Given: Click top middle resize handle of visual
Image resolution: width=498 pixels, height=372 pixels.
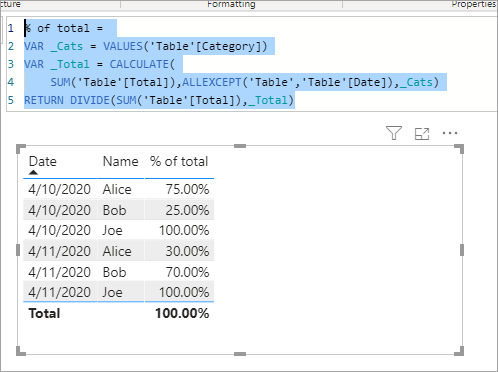Looking at the screenshot, I should point(240,146).
